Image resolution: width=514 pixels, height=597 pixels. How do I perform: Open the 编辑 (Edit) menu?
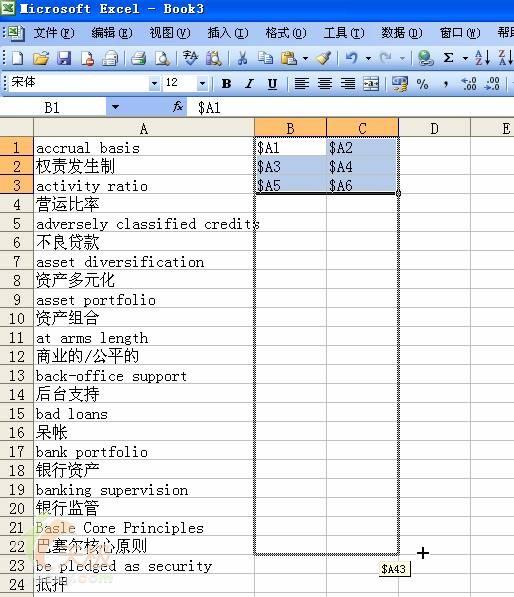pyautogui.click(x=112, y=33)
